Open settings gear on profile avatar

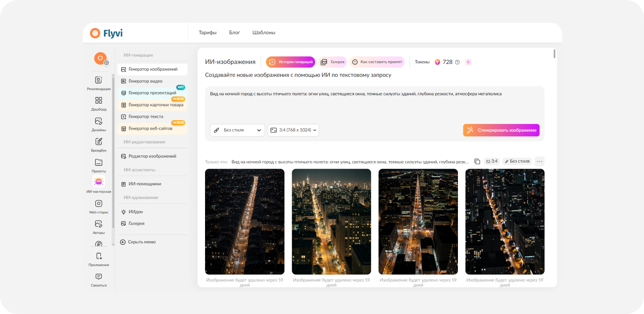point(106,63)
